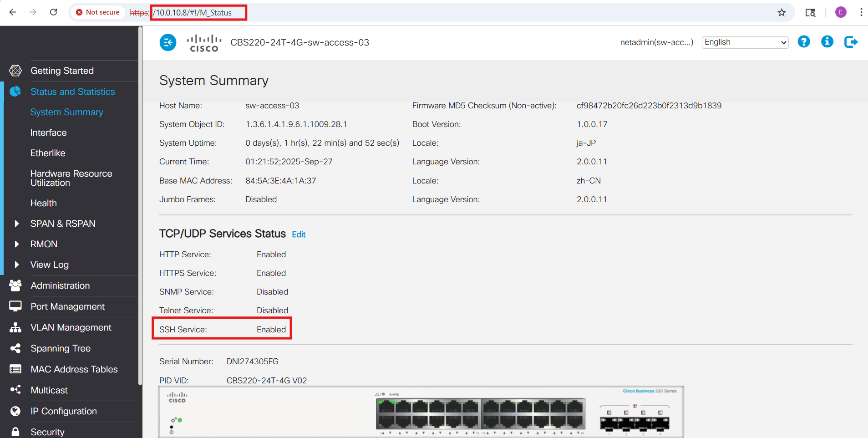
Task: Select Hardware Resource Utilization menu item
Action: [x=71, y=178]
